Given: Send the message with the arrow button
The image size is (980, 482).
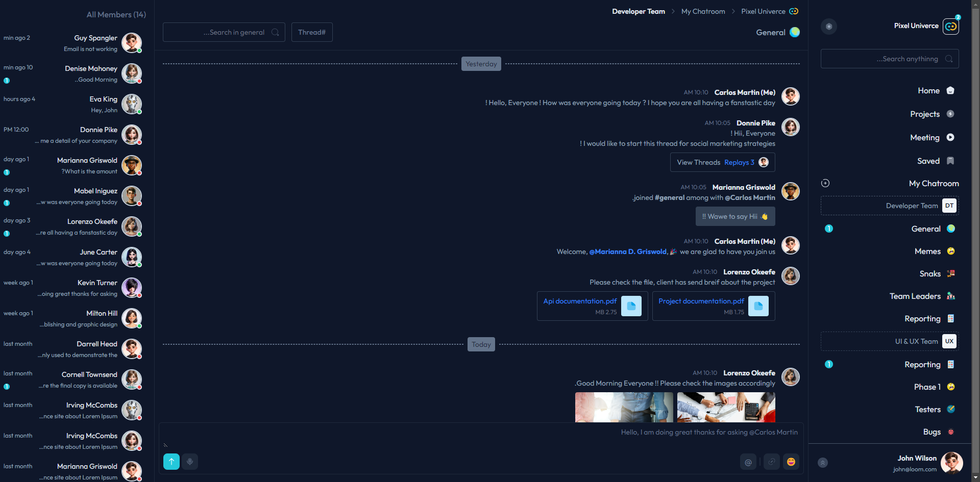Looking at the screenshot, I should click(171, 462).
